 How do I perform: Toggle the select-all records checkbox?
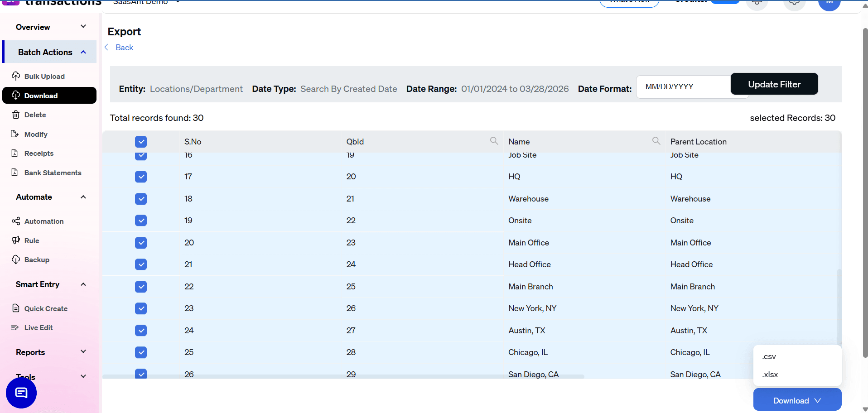coord(141,141)
